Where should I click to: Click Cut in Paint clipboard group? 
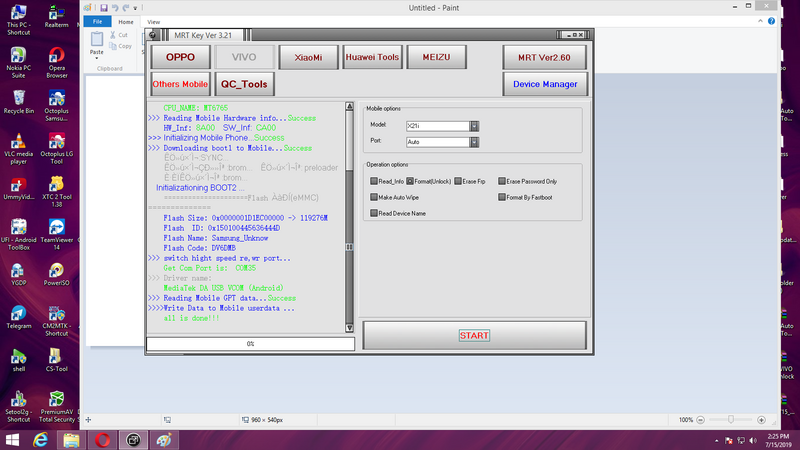coord(119,35)
